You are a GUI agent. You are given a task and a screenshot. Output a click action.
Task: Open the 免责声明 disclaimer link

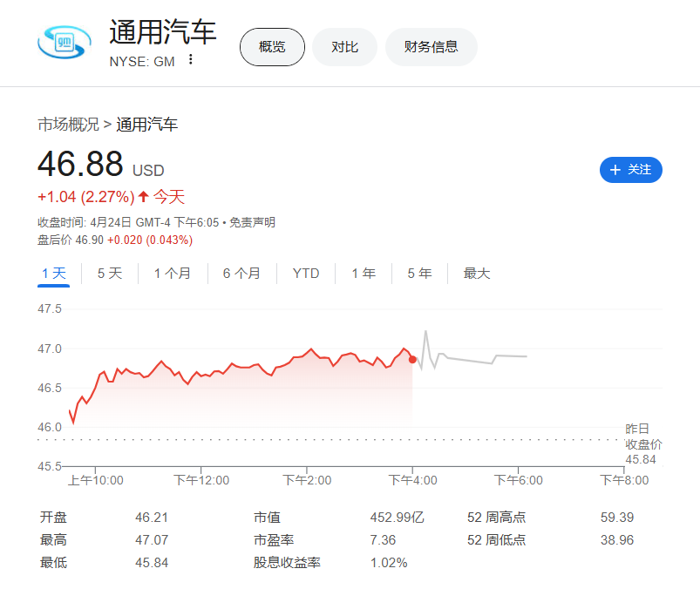pyautogui.click(x=252, y=222)
